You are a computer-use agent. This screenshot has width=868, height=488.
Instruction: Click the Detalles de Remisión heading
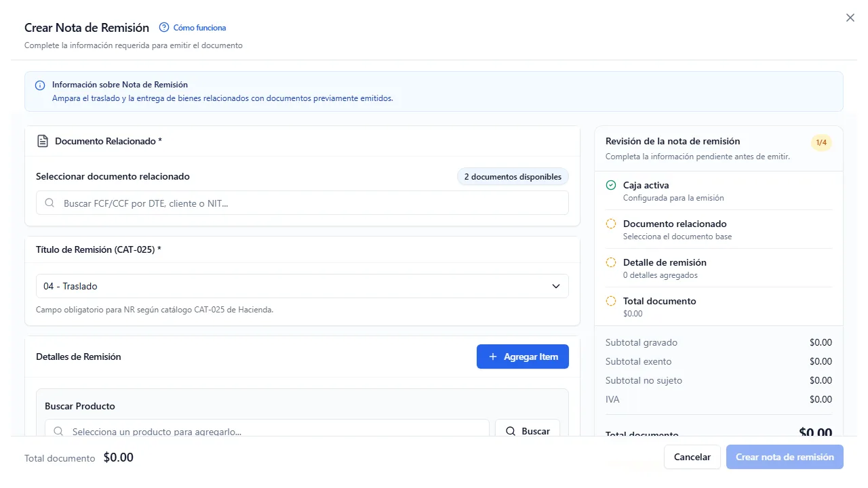click(79, 357)
